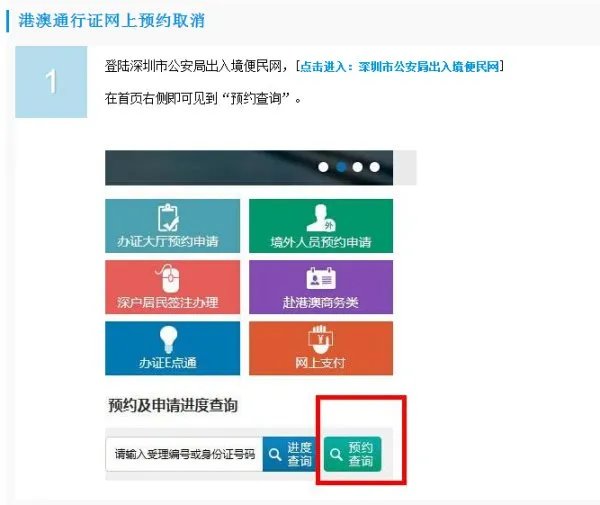Open the 境外人员预约申请 tile

click(321, 226)
